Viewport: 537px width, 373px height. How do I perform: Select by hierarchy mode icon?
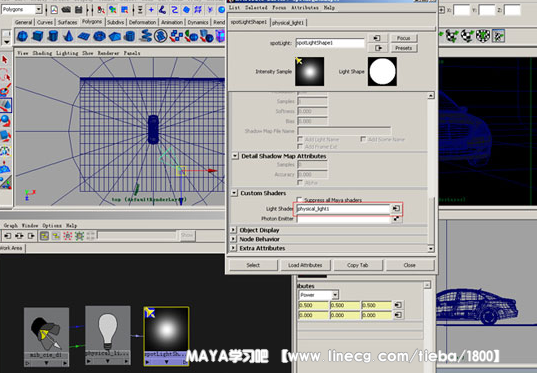tap(101, 10)
